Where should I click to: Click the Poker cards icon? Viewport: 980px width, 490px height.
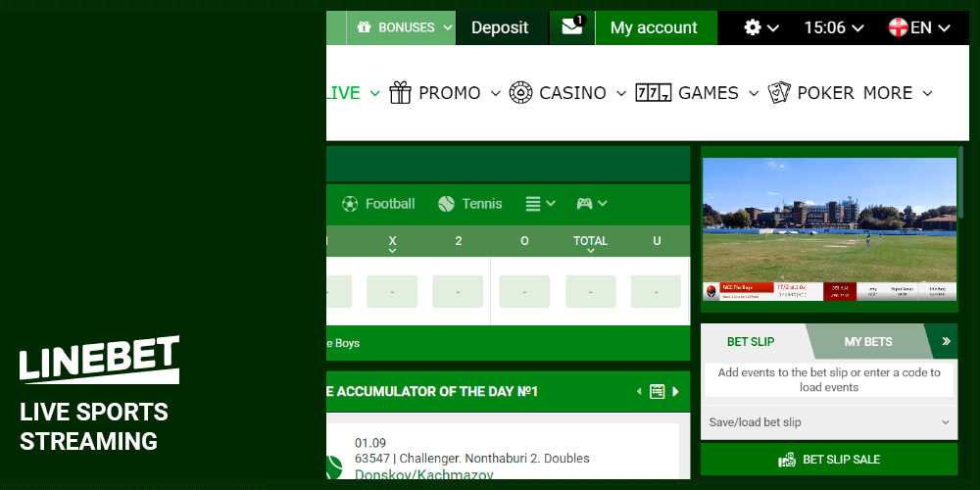[779, 92]
